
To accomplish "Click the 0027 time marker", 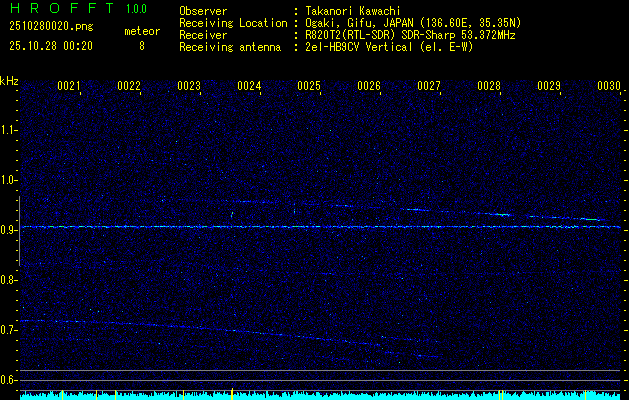I will [429, 87].
